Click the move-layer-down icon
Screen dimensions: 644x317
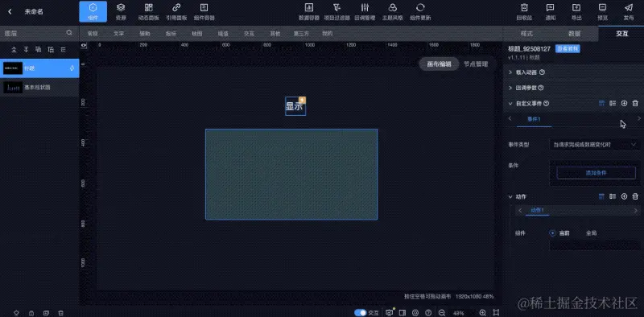point(51,50)
